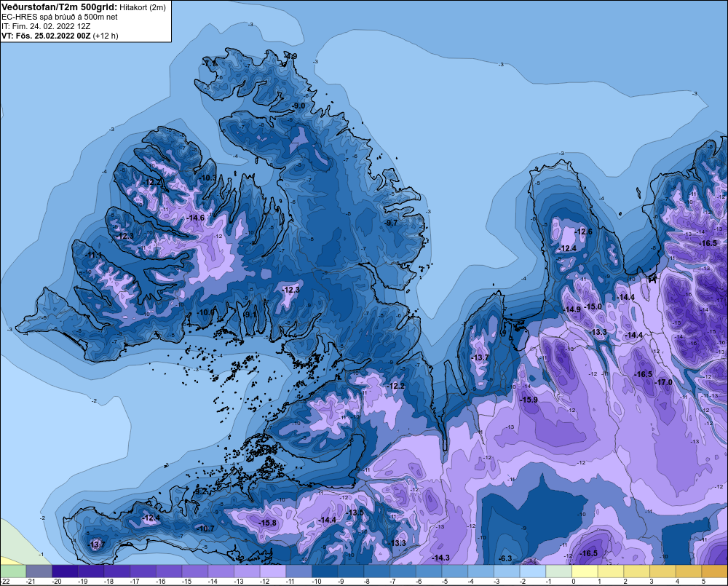Click the pale green-white legend swatch above -1
Screen dimensions: 728x586
[559, 571]
